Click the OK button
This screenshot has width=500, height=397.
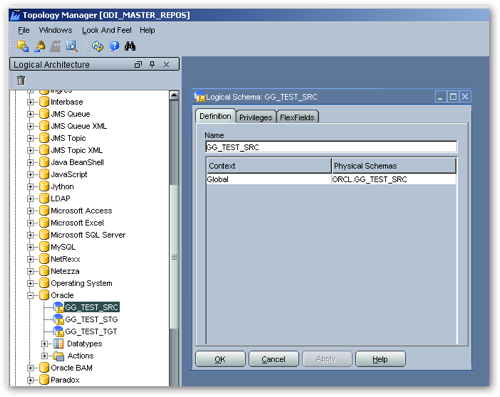(x=220, y=359)
